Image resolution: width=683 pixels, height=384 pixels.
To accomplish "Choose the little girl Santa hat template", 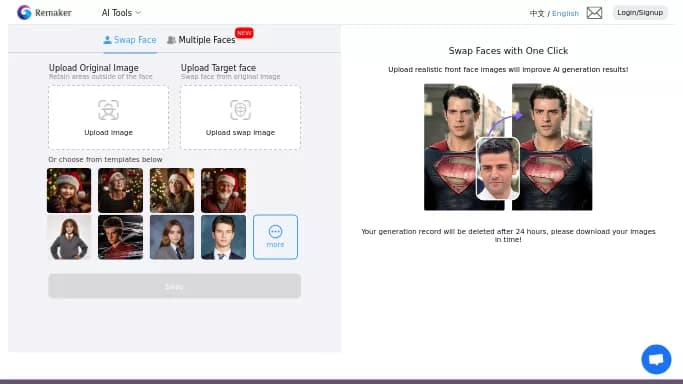I will [69, 190].
